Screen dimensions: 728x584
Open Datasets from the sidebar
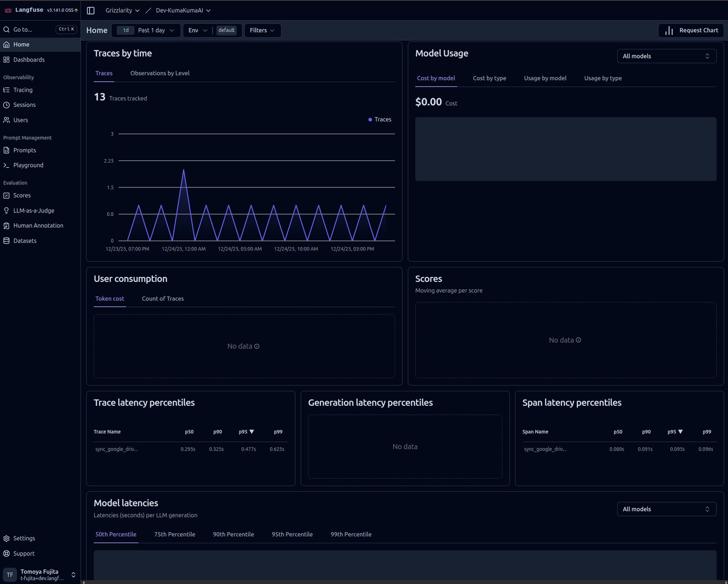[x=25, y=241]
